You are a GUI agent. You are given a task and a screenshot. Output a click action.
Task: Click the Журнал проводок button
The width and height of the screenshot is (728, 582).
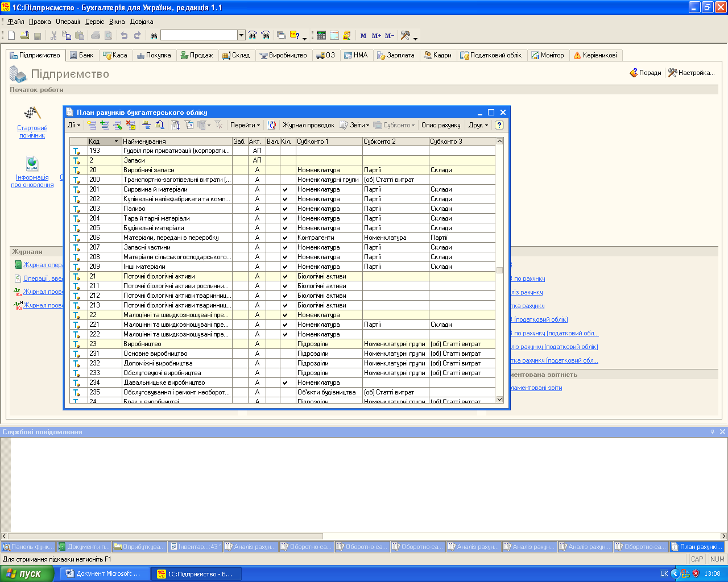[308, 125]
